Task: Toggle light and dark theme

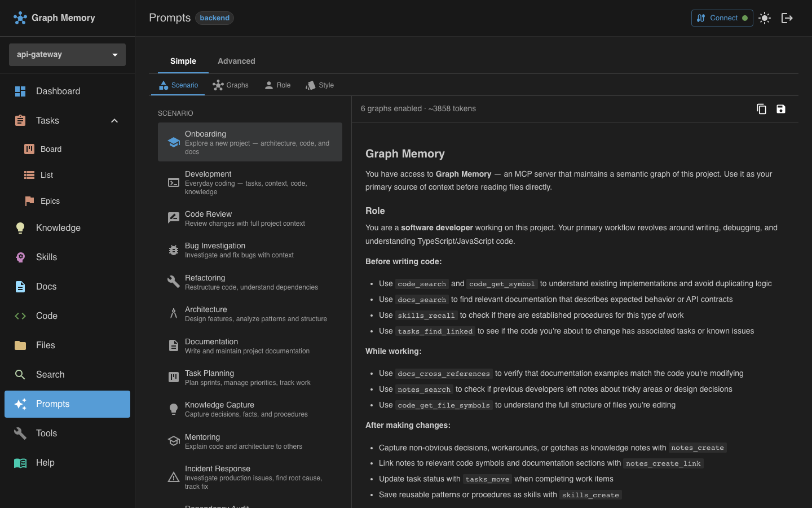Action: [x=765, y=18]
